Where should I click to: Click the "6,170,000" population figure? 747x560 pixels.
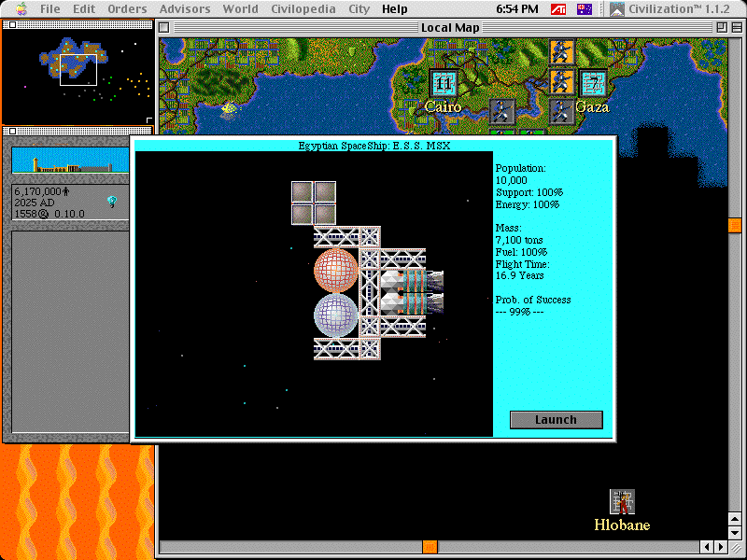click(38, 191)
